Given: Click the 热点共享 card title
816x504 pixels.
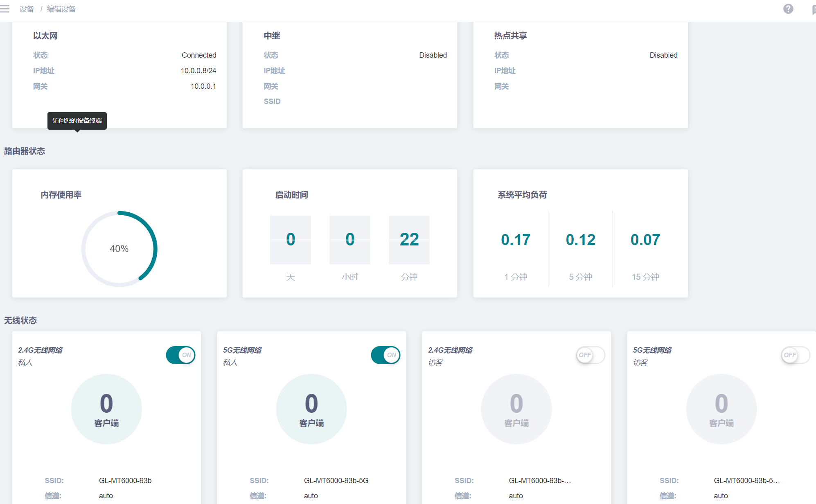Looking at the screenshot, I should (510, 36).
